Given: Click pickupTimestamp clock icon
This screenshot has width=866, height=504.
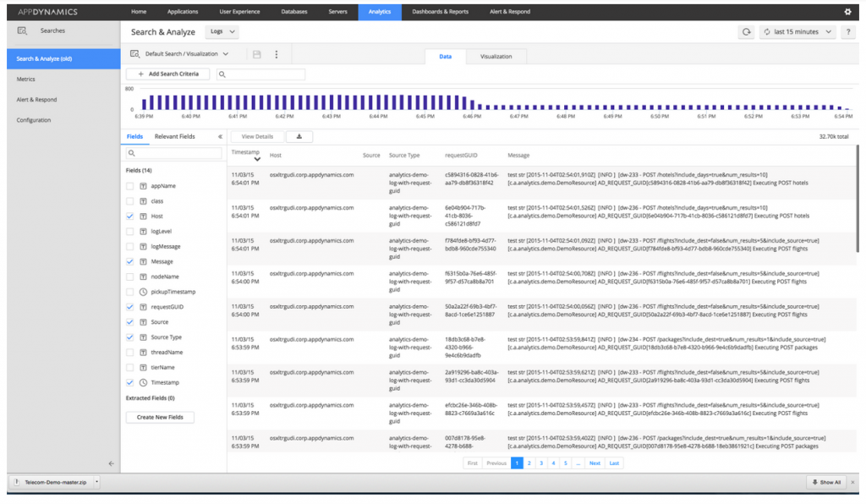Looking at the screenshot, I should point(143,292).
